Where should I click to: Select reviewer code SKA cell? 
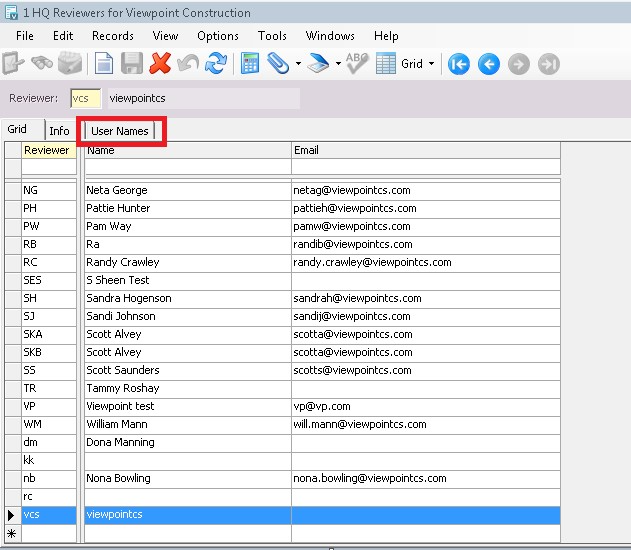coord(49,334)
